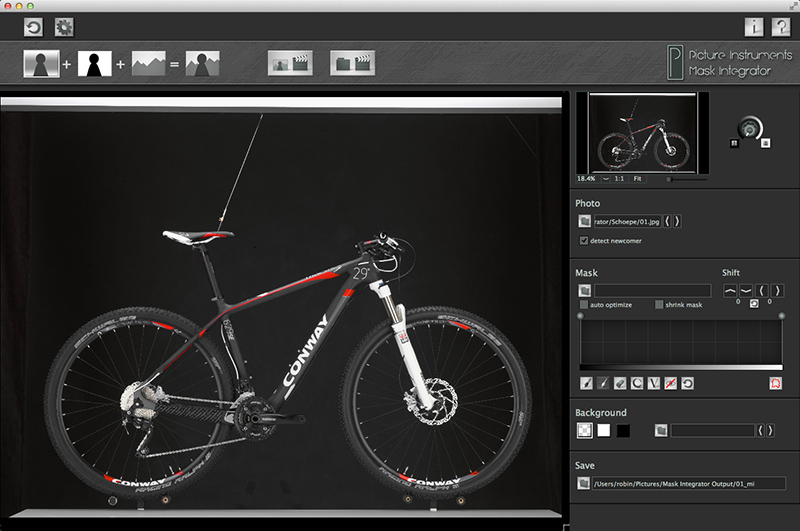
Task: Shift the mask down with the down arrow
Action: point(745,291)
